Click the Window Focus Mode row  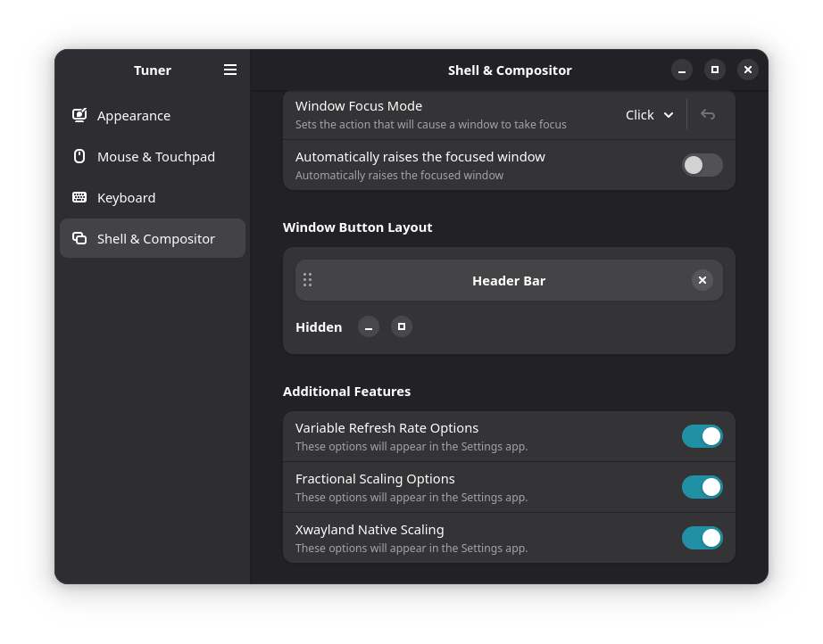[446, 114]
